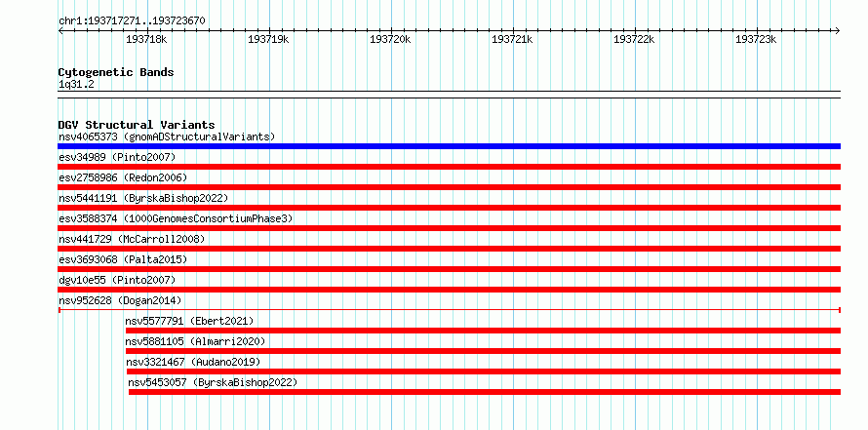Click the DGV Structural Variants track title
The width and height of the screenshot is (868, 430).
[x=137, y=125]
